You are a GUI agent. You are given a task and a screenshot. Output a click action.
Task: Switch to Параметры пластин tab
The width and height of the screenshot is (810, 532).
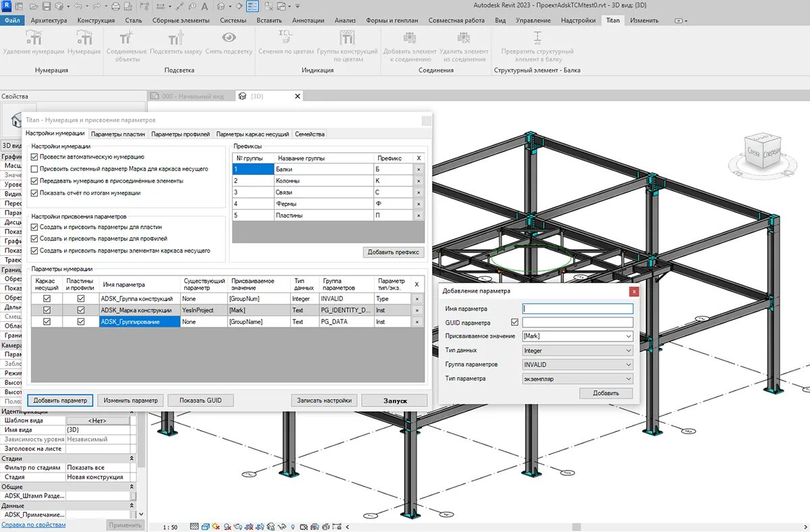click(x=118, y=134)
